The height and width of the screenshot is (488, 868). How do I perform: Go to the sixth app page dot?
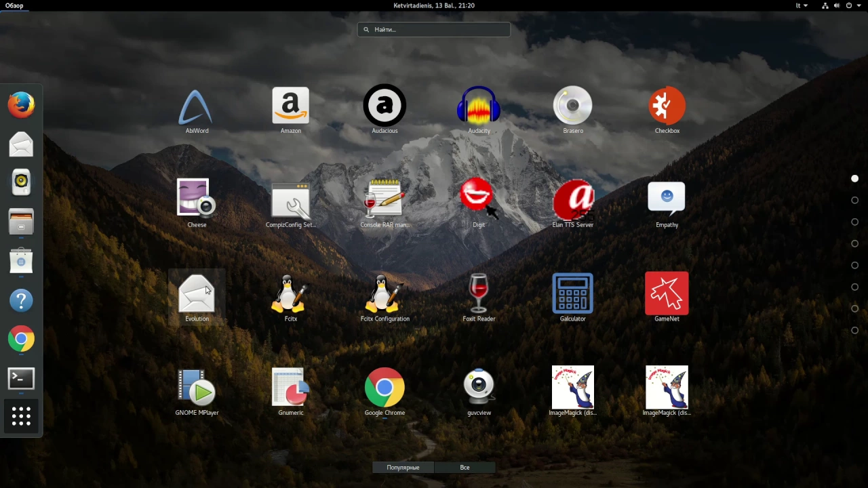click(x=854, y=287)
